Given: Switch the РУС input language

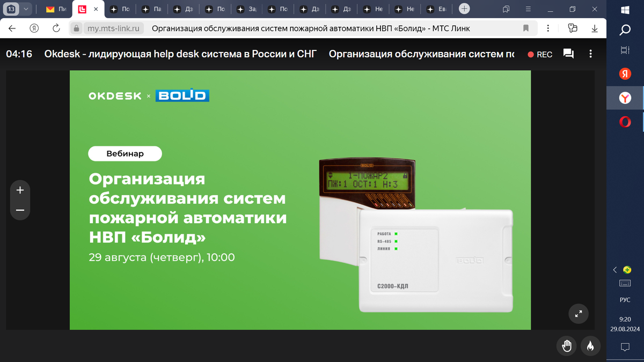Looking at the screenshot, I should click(625, 300).
